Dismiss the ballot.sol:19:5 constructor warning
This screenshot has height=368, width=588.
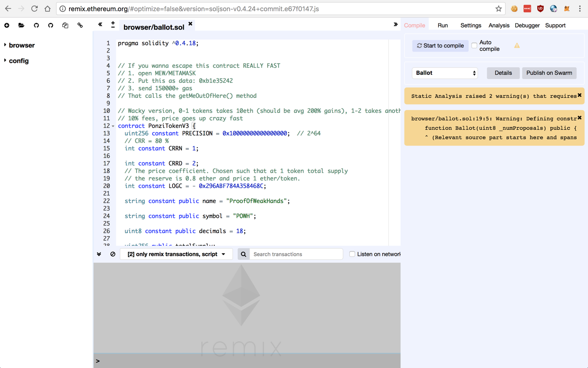coord(580,117)
